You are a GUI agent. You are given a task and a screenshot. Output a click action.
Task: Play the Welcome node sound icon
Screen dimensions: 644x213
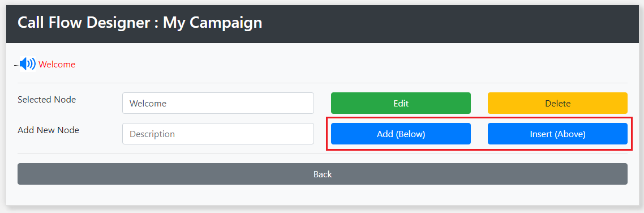click(28, 64)
